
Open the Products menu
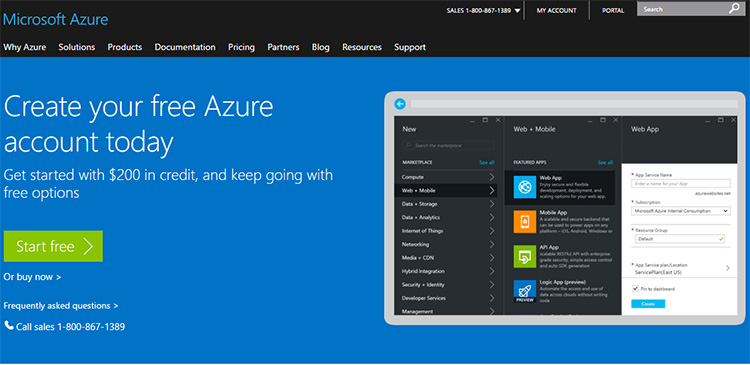click(x=125, y=47)
